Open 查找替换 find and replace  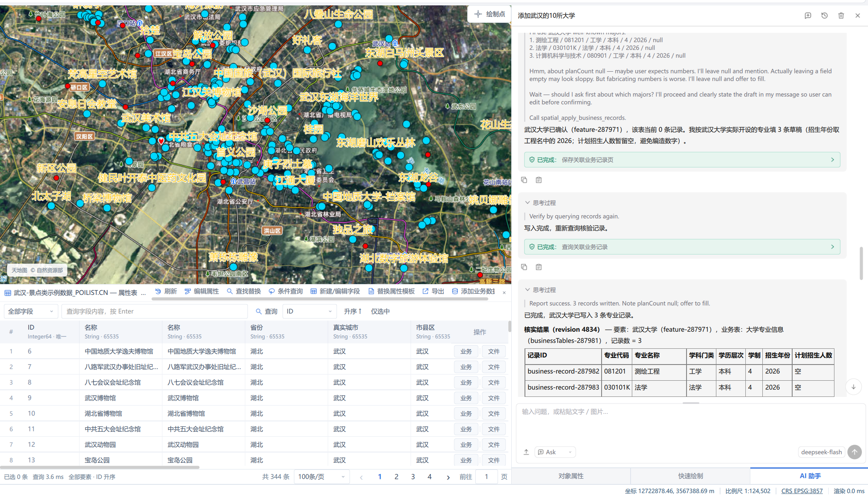click(244, 291)
